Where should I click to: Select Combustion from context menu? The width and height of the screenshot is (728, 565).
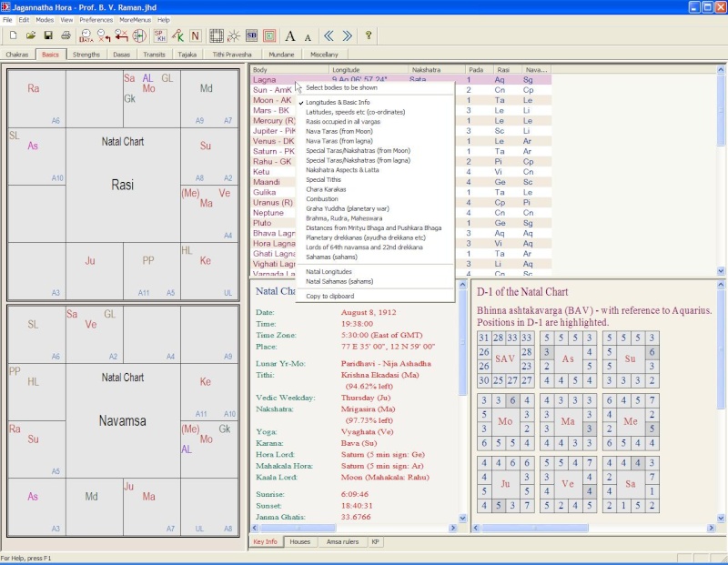coord(322,198)
